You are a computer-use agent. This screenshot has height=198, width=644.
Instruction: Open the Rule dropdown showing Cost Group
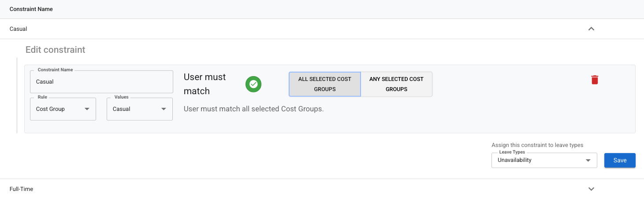pyautogui.click(x=63, y=109)
